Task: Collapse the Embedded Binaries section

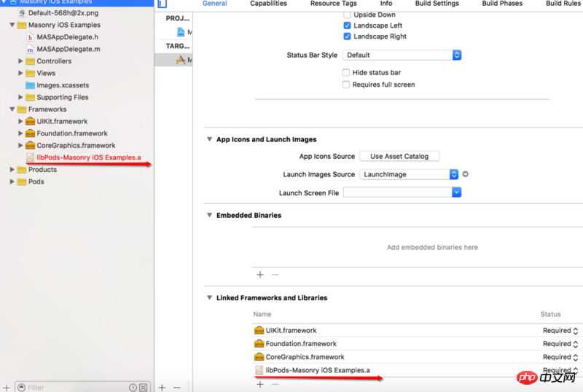Action: tap(209, 215)
